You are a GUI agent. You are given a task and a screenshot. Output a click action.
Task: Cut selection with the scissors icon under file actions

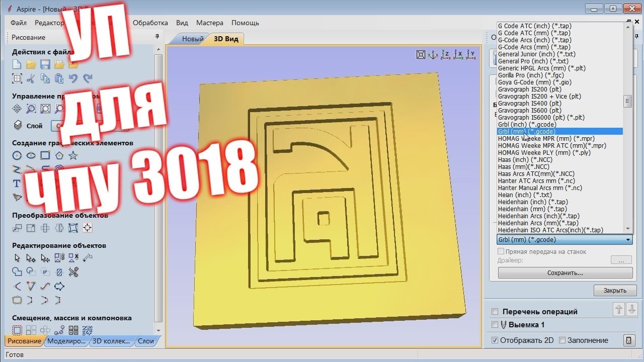[x=31, y=78]
